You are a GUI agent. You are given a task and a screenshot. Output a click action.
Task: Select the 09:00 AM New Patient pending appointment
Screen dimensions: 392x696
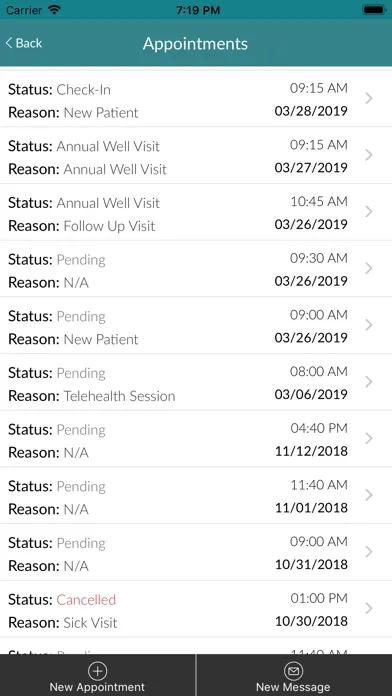coord(196,326)
